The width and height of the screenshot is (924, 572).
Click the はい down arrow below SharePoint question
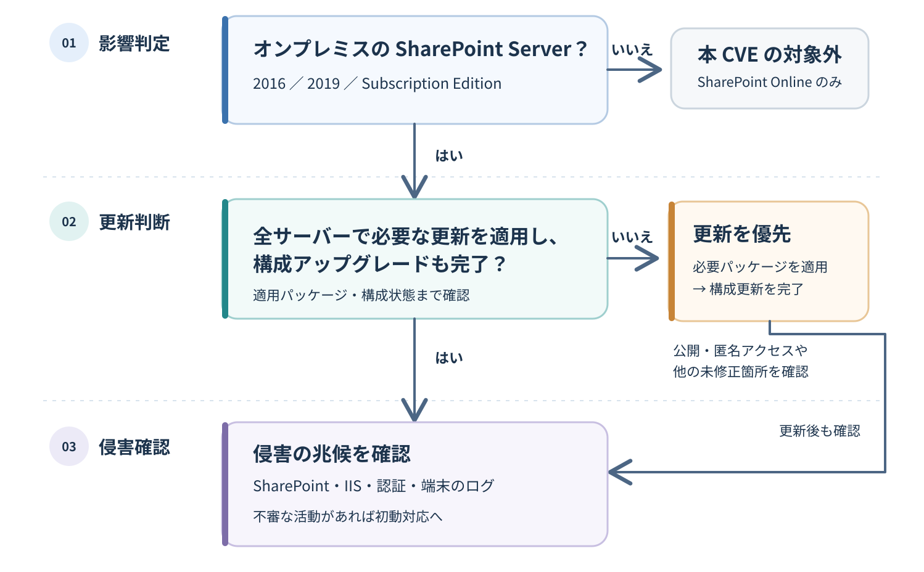[415, 161]
